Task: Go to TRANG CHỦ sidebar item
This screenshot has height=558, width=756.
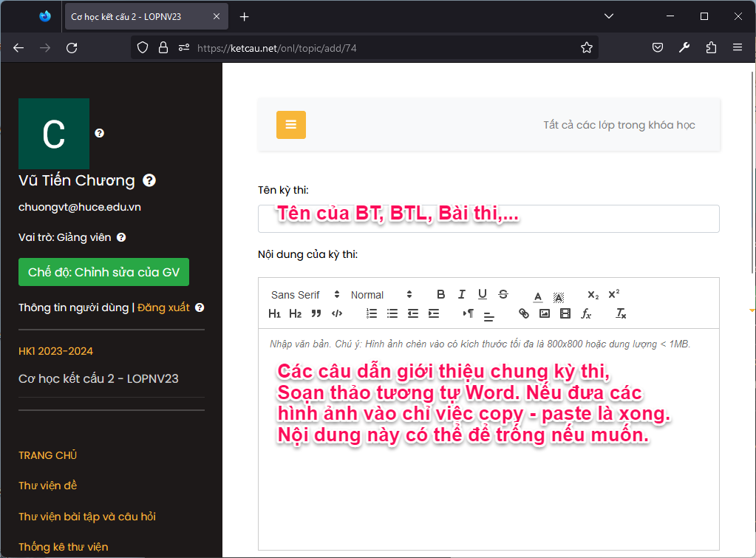Action: (48, 455)
